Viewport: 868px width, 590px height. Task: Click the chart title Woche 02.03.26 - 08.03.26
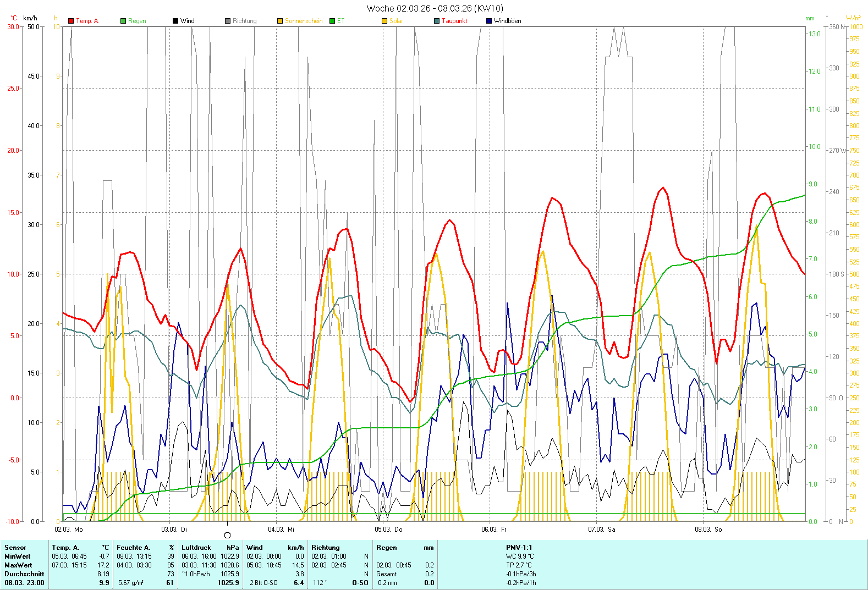435,8
